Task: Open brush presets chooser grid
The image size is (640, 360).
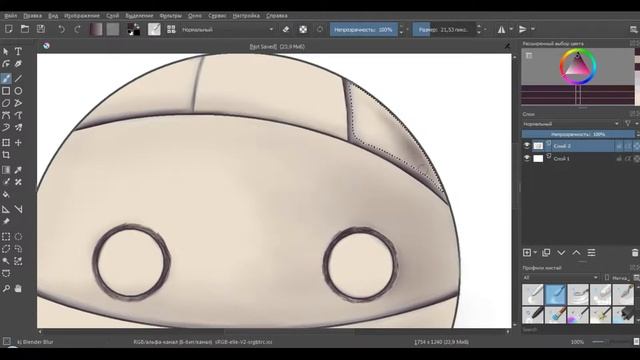Action: (171, 29)
